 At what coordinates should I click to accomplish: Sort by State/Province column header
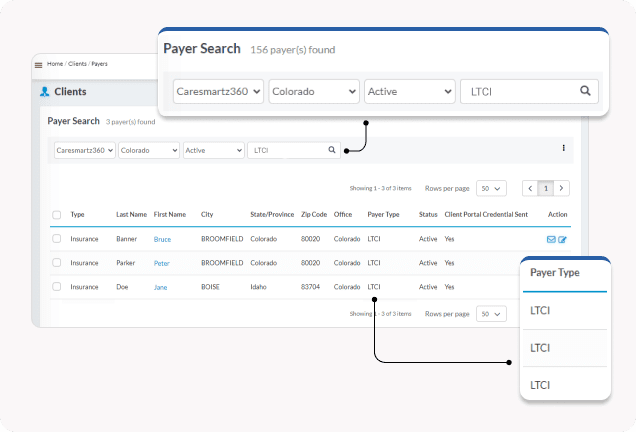272,214
